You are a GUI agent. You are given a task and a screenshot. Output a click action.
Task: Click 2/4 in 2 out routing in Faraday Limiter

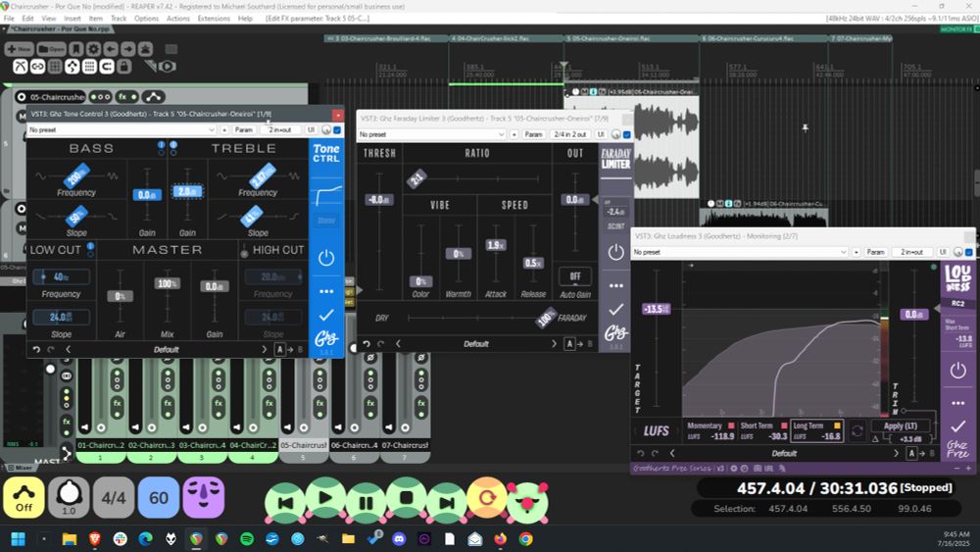[570, 134]
